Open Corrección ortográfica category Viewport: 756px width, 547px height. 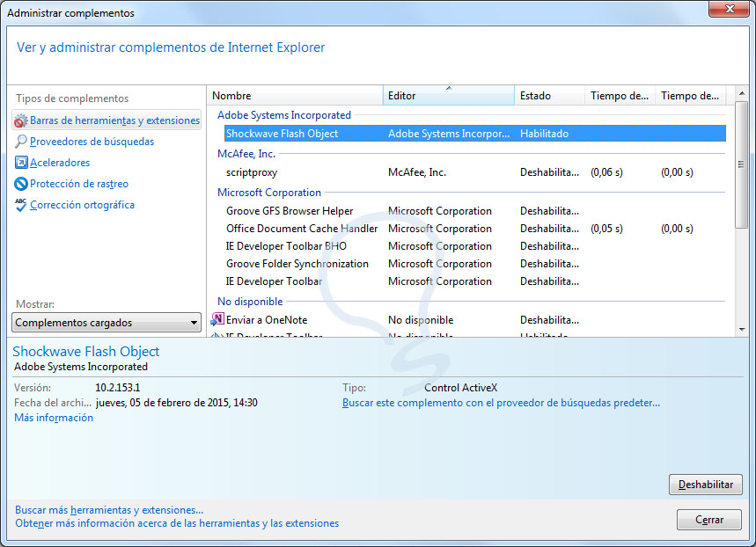[x=82, y=205]
